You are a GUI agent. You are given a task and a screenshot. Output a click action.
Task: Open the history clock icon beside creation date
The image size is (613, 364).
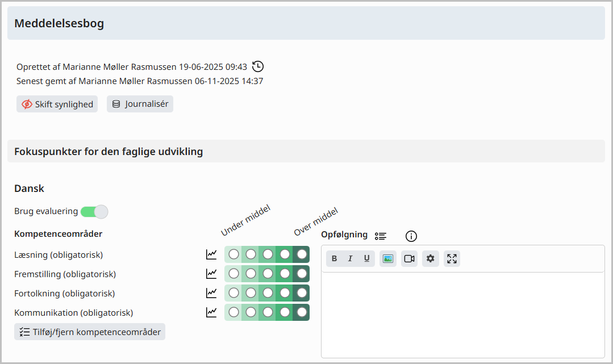click(257, 66)
